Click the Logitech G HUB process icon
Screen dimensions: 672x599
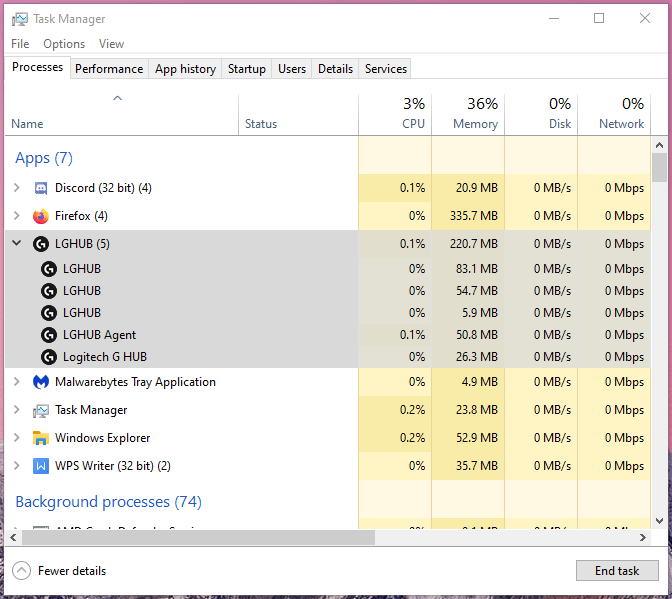(49, 357)
